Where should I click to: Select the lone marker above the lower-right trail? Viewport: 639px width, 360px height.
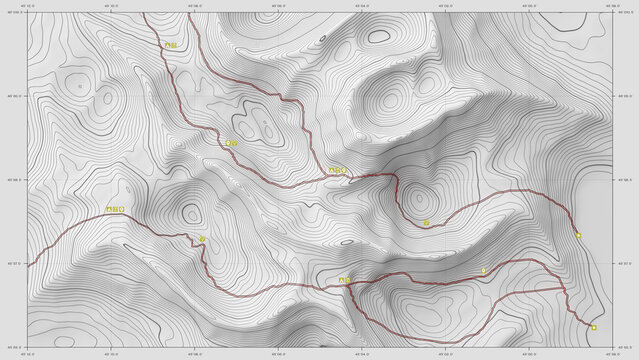[483, 271]
